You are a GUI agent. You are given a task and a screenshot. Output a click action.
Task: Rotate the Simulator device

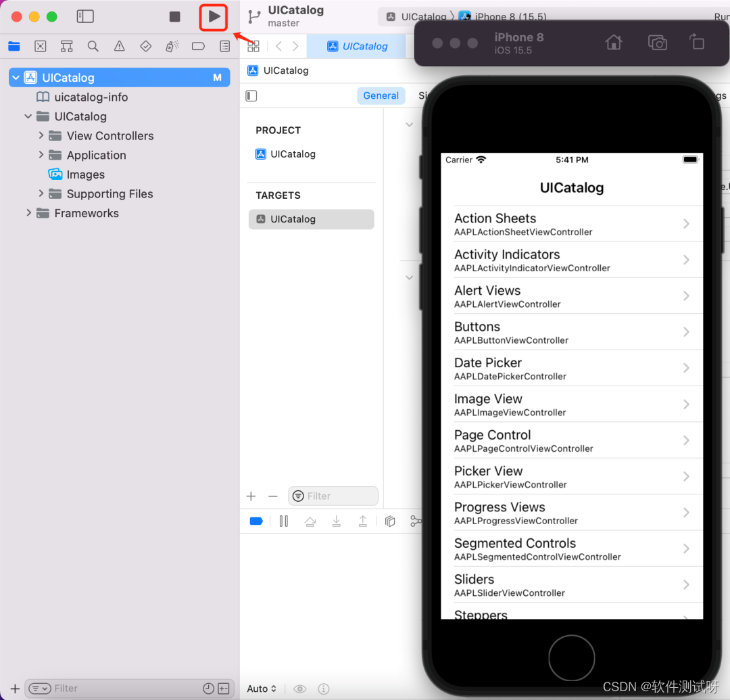696,42
